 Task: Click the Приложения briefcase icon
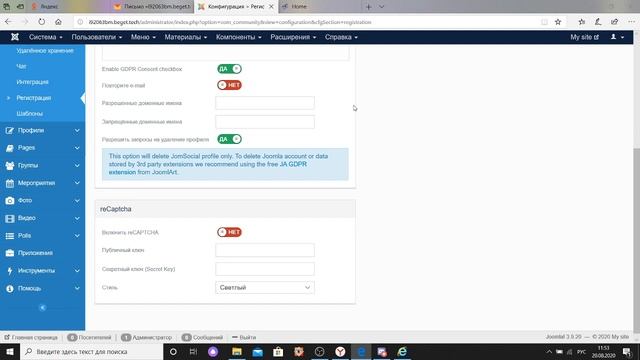click(10, 253)
